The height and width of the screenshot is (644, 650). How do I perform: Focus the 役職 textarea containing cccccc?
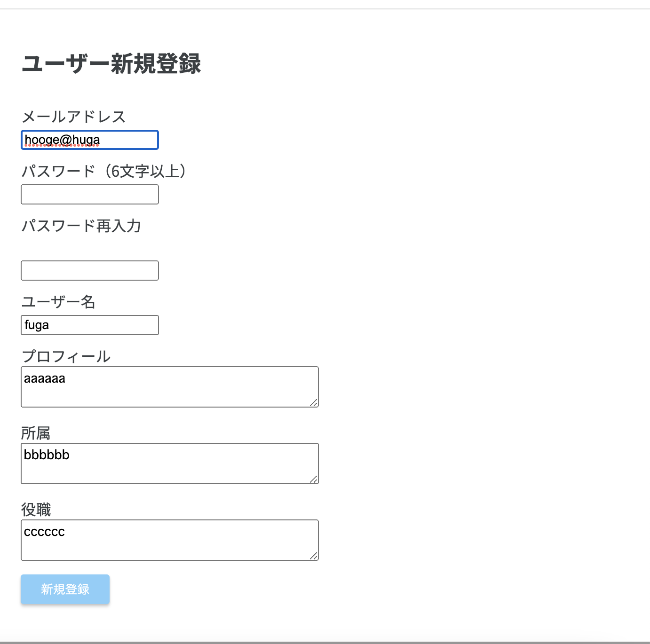(169, 540)
